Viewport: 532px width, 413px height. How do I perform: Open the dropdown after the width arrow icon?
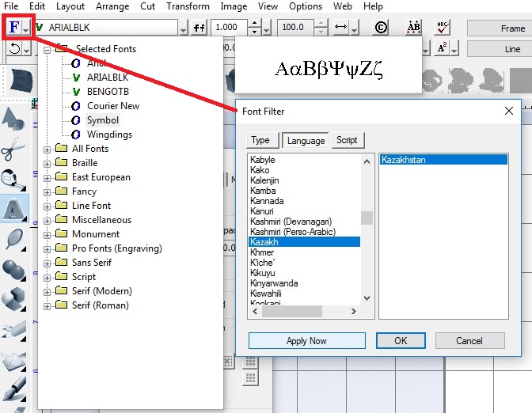(x=354, y=28)
